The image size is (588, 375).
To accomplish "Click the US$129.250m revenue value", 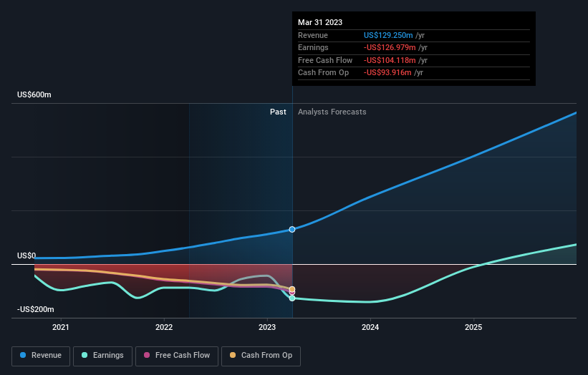I will (x=388, y=35).
